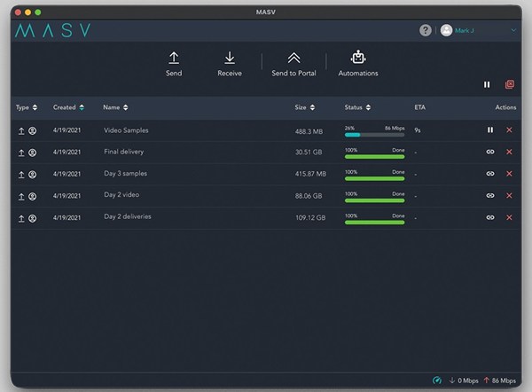The height and width of the screenshot is (392, 532).
Task: Click the red cancel-all transfers icon
Action: coord(509,84)
